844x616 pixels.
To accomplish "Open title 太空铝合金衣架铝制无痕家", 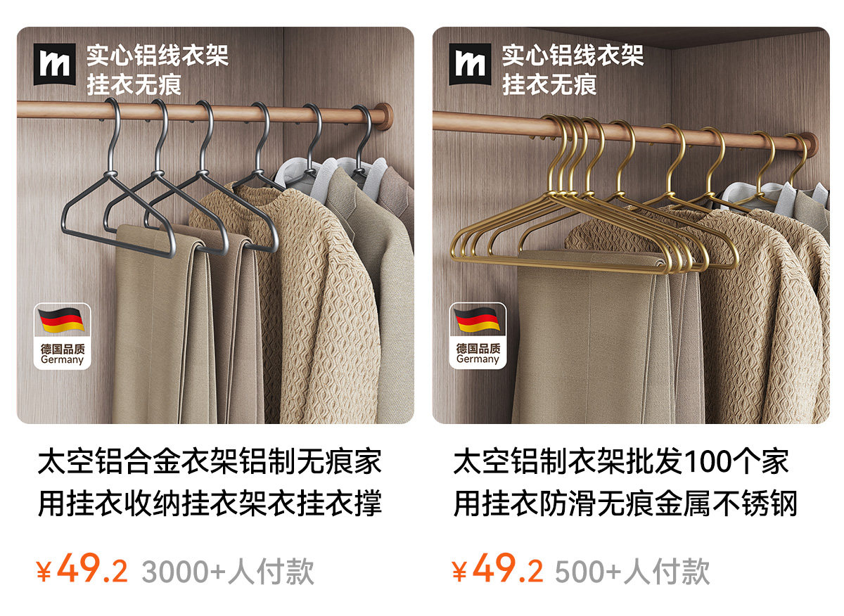I will (x=210, y=463).
